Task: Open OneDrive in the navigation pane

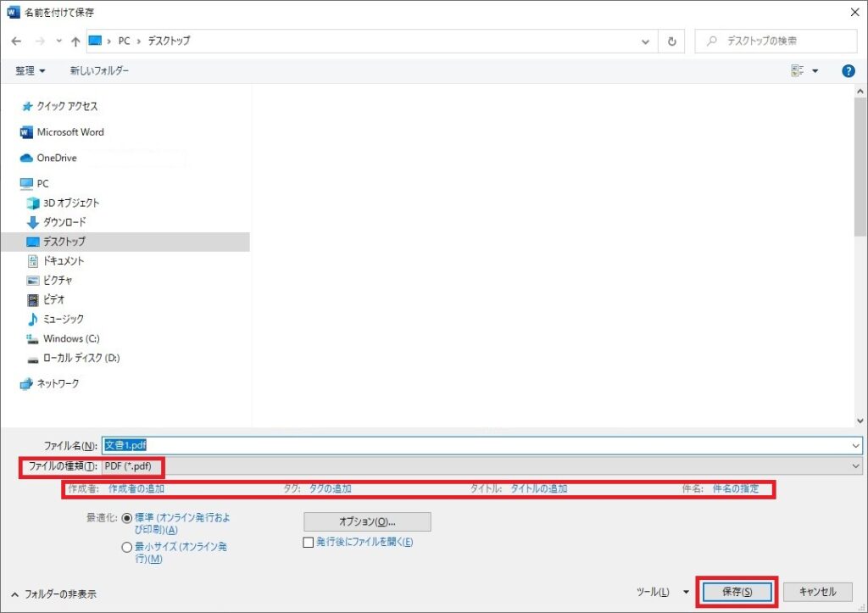Action: pyautogui.click(x=56, y=158)
